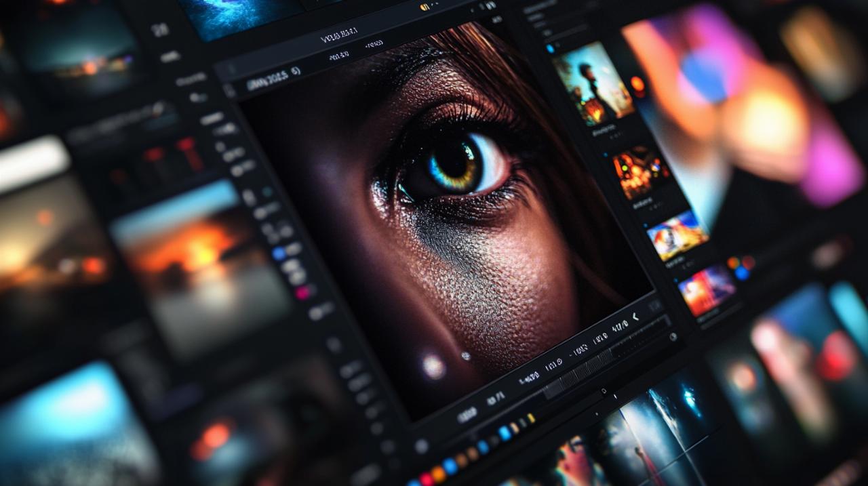This screenshot has height=486, width=868.
Task: Click the timeline strip beneath the eye image
Action: 608,357
